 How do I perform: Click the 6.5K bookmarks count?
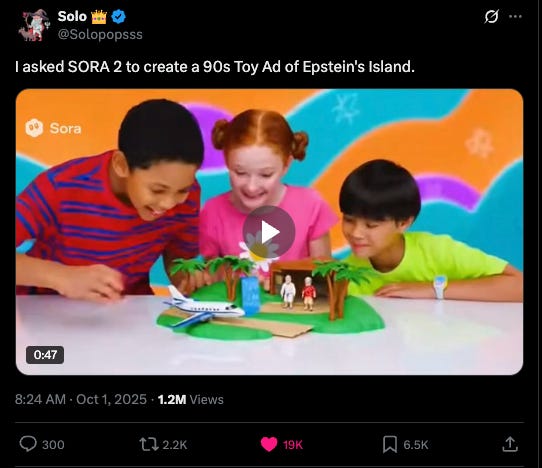pos(416,444)
